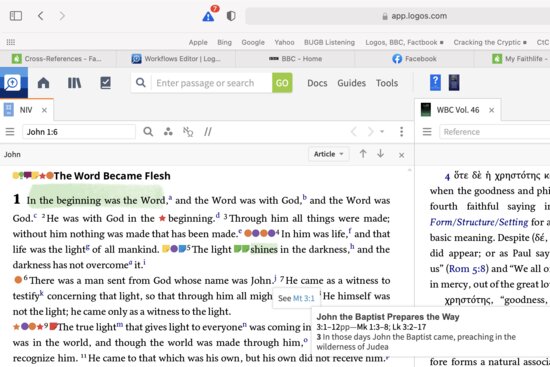This screenshot has width=550, height=367.
Task: Open the Apple bookmark
Action: pos(198,42)
